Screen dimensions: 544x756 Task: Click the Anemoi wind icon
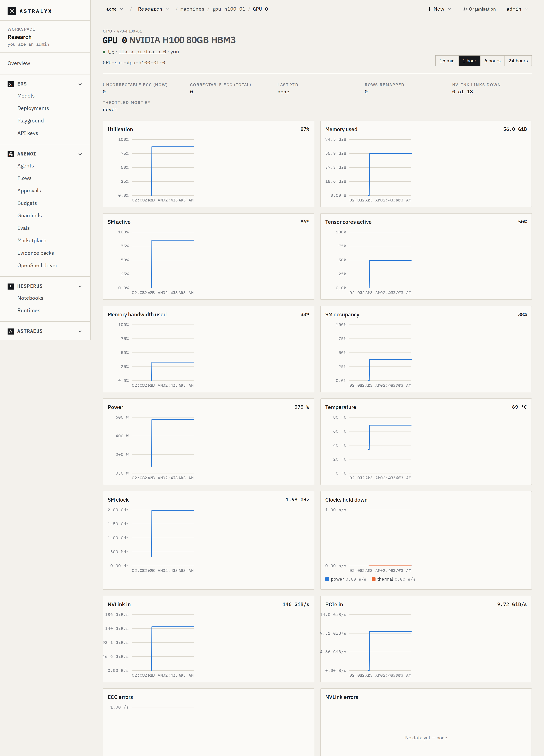coord(11,154)
